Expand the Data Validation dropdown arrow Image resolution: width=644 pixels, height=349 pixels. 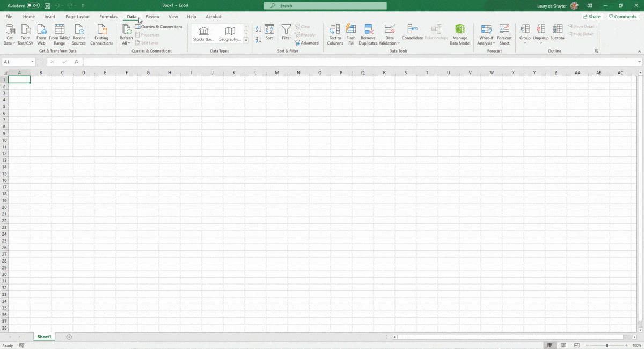(399, 43)
